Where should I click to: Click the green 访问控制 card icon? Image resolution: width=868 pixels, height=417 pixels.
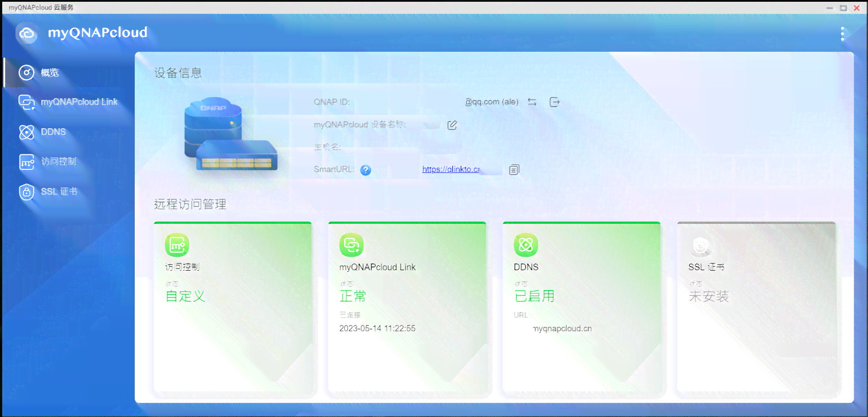click(177, 245)
